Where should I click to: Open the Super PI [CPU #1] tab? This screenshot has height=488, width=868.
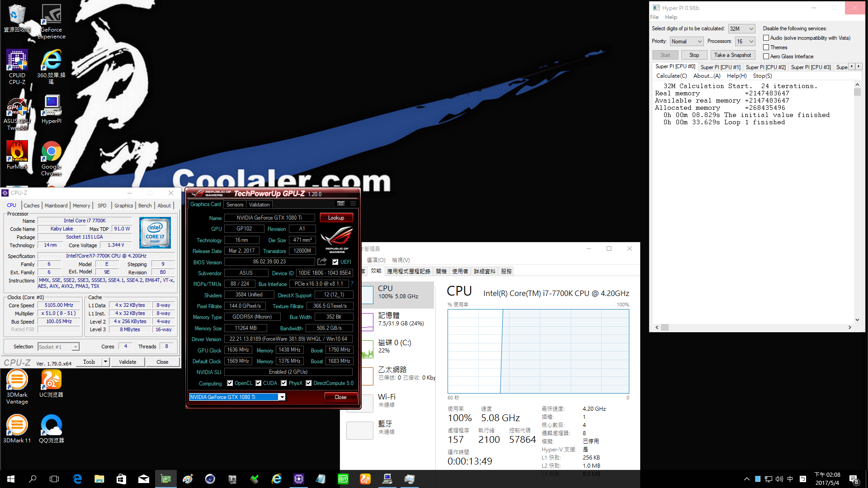tap(721, 67)
